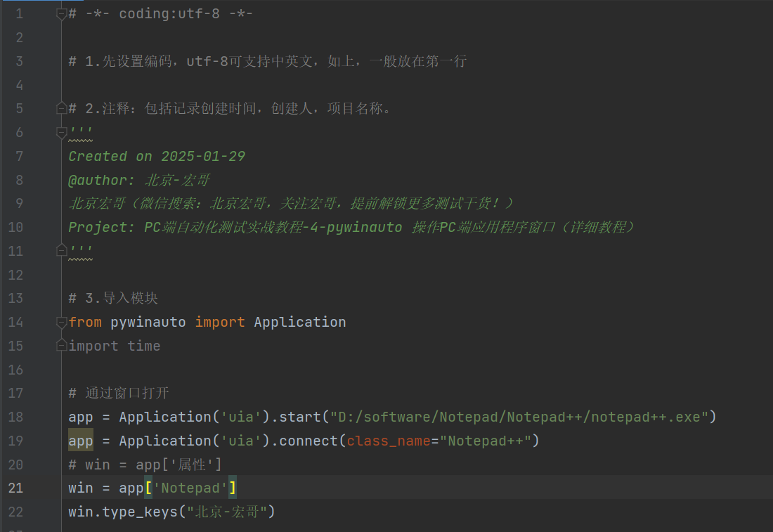
Task: Click line number 21 in the gutter
Action: pos(15,488)
